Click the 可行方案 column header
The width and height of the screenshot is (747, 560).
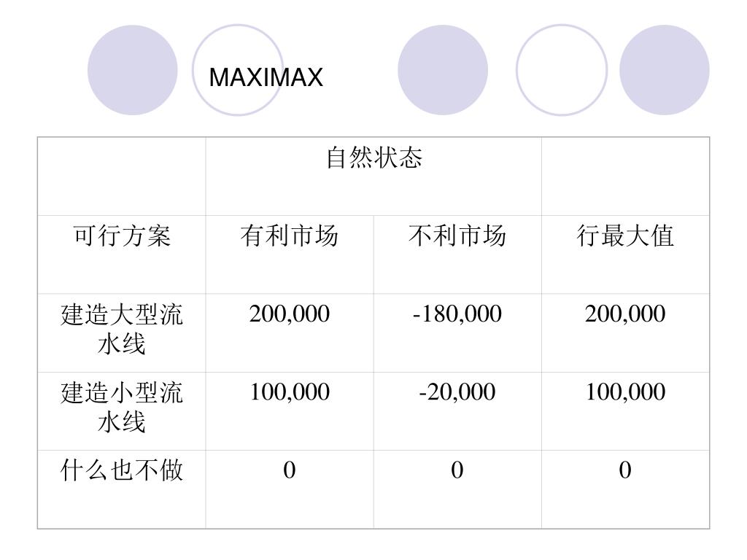[x=122, y=254]
